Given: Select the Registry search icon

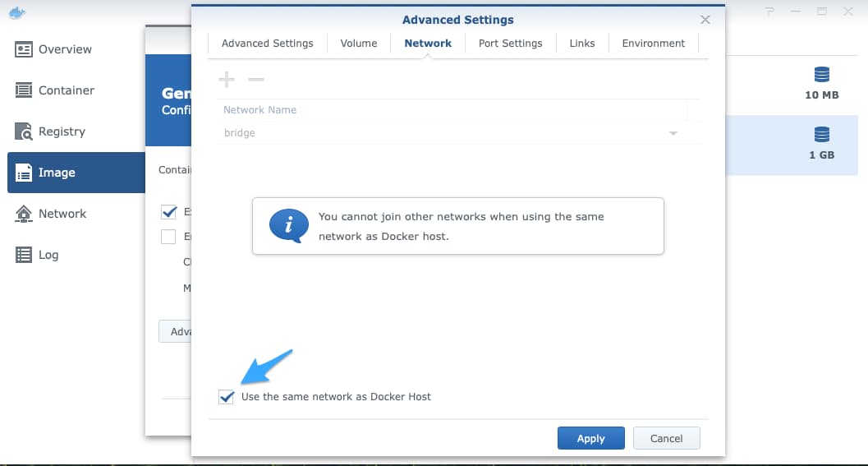Looking at the screenshot, I should click(x=24, y=131).
